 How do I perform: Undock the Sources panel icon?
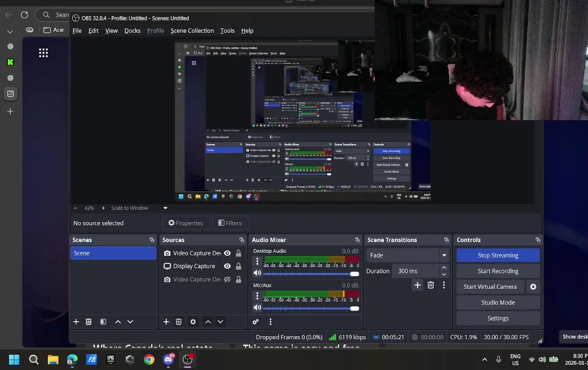click(x=242, y=240)
